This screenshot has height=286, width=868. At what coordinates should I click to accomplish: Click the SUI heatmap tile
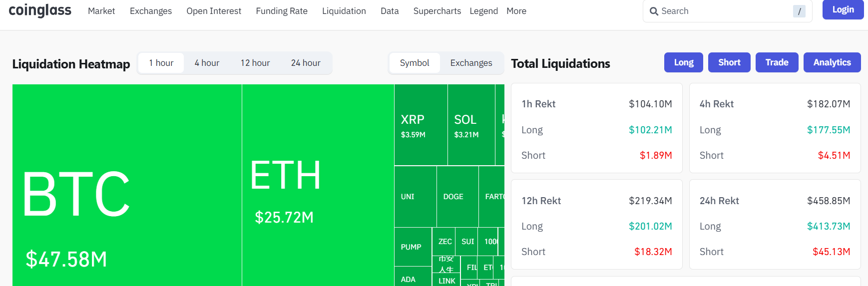[467, 242]
